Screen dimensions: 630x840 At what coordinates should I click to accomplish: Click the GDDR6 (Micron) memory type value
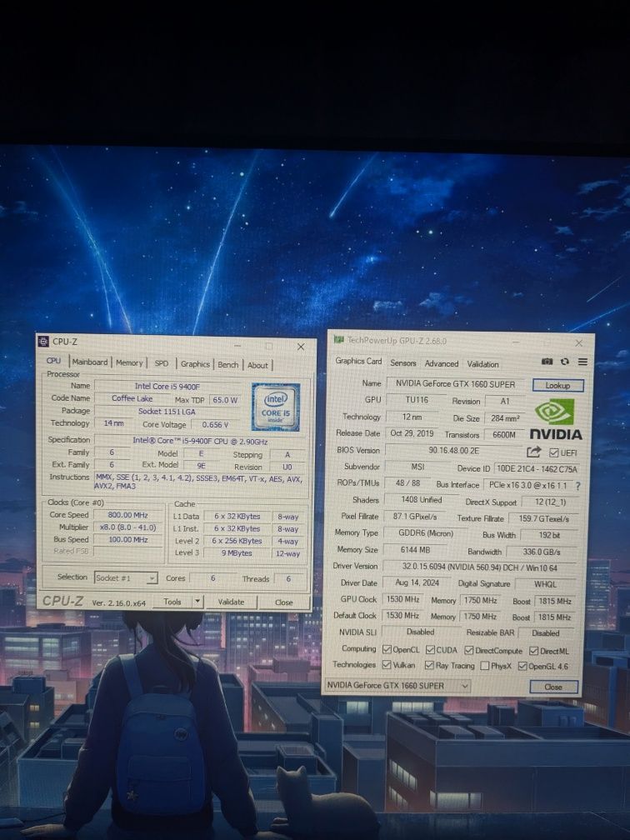426,533
